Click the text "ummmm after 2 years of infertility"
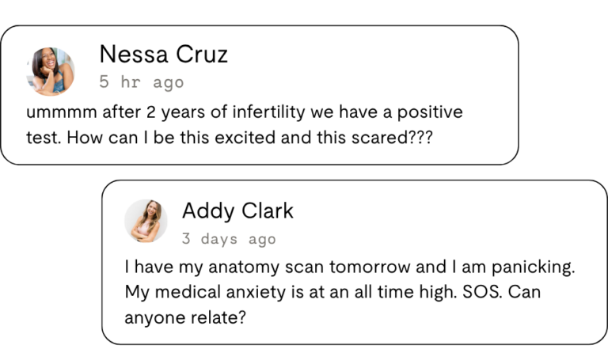608x364 pixels. 165,112
